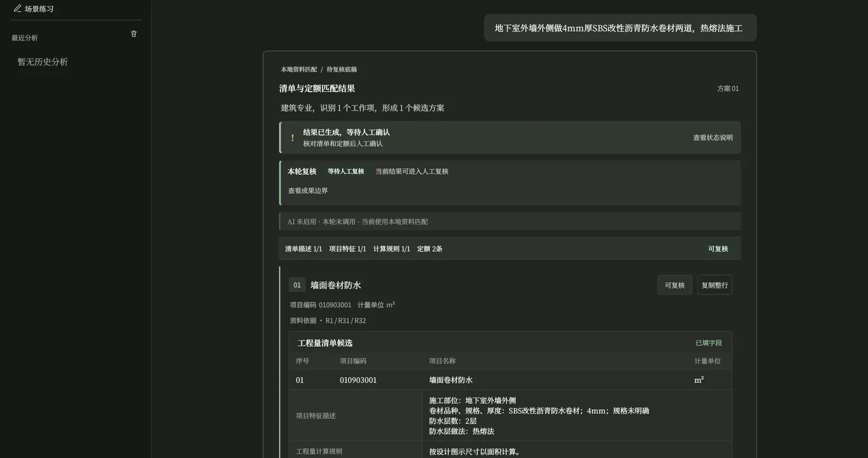Click the warning exclamation icon in status banner
Image resolution: width=868 pixels, height=458 pixels.
click(292, 138)
